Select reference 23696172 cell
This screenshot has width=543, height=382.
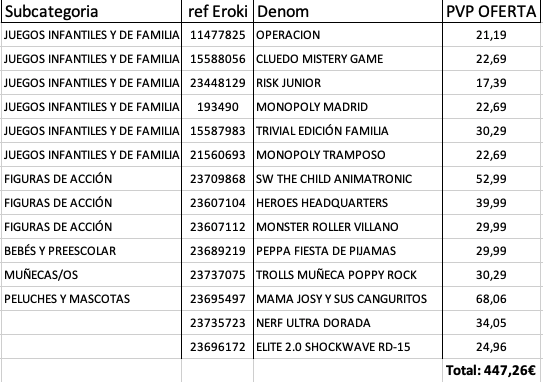217,347
